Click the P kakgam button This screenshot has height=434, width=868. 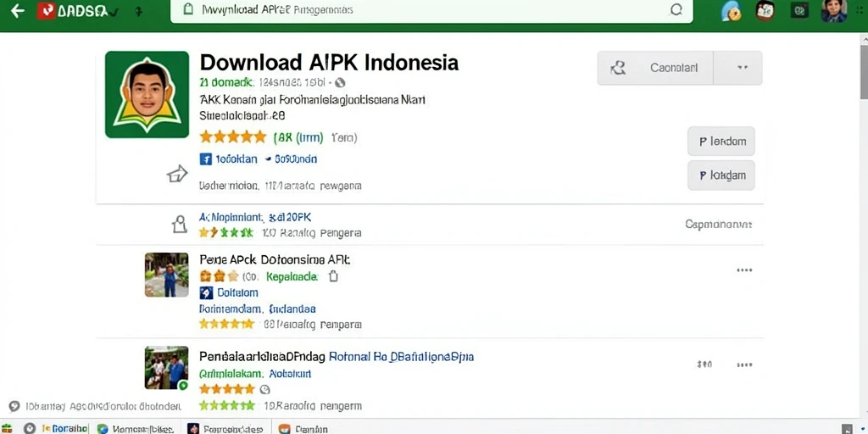tap(721, 175)
